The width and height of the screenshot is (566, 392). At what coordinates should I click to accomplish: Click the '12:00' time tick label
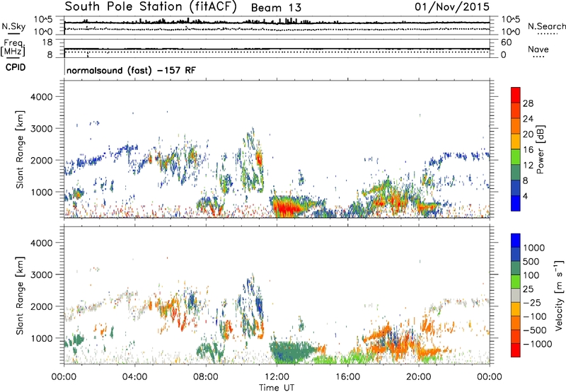[277, 377]
